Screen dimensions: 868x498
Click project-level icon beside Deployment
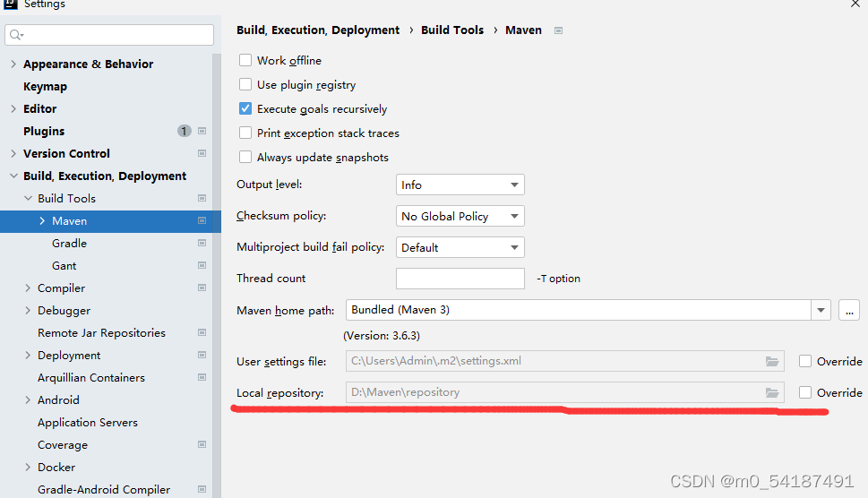(202, 355)
